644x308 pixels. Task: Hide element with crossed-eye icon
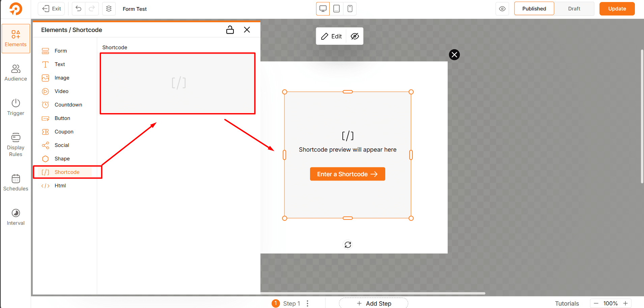(355, 36)
